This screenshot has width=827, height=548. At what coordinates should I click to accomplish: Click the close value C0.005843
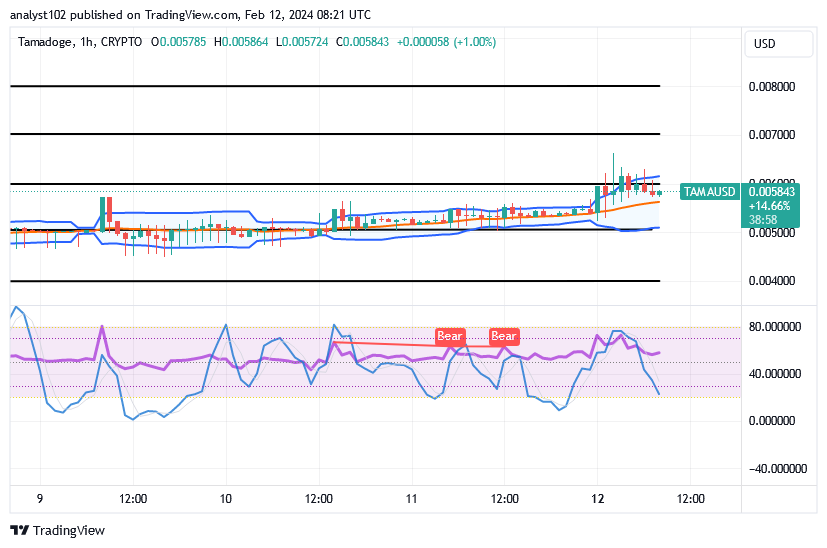362,42
